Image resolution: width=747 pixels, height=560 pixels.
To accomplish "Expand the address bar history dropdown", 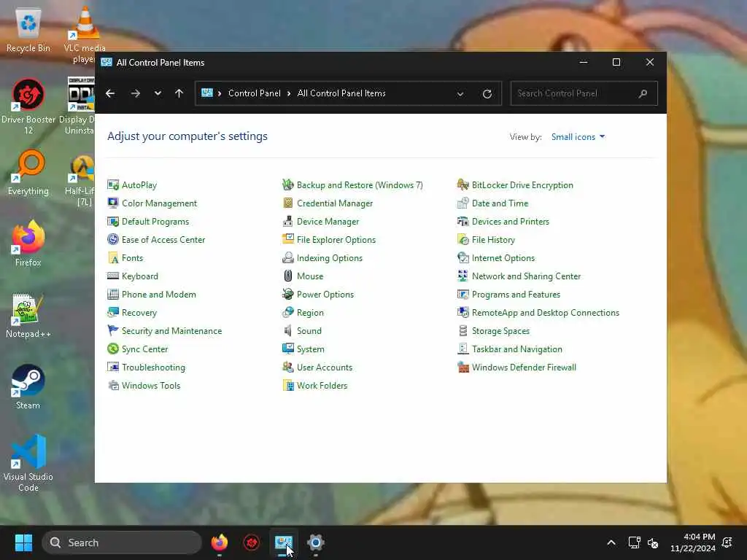I will [460, 94].
